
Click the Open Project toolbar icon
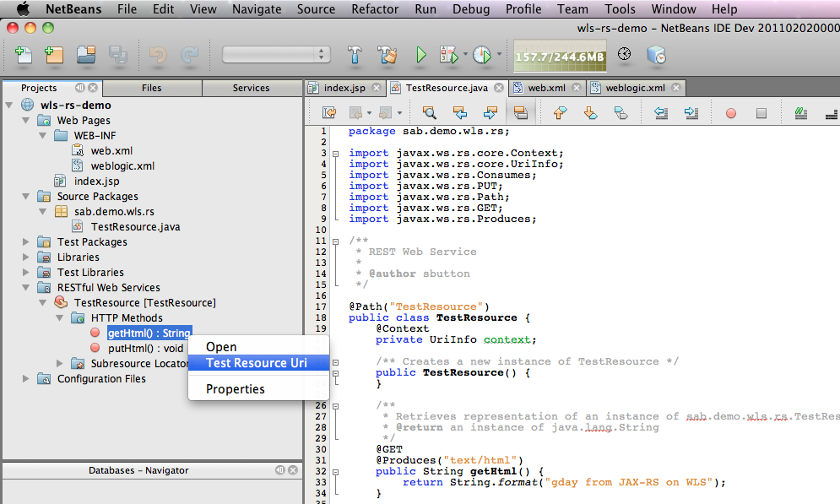(x=86, y=55)
